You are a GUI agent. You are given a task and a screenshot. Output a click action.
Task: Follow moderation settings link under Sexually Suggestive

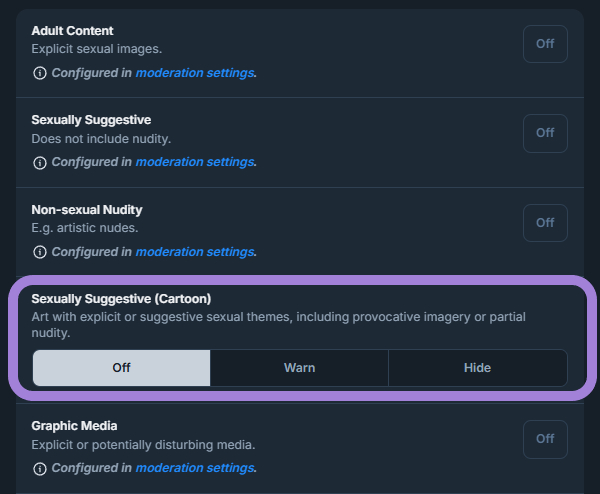[x=194, y=162]
